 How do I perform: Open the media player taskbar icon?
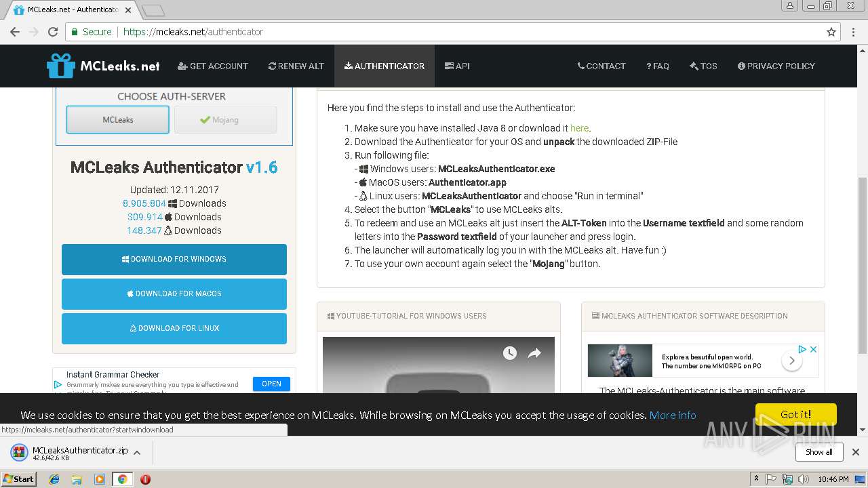point(100,479)
